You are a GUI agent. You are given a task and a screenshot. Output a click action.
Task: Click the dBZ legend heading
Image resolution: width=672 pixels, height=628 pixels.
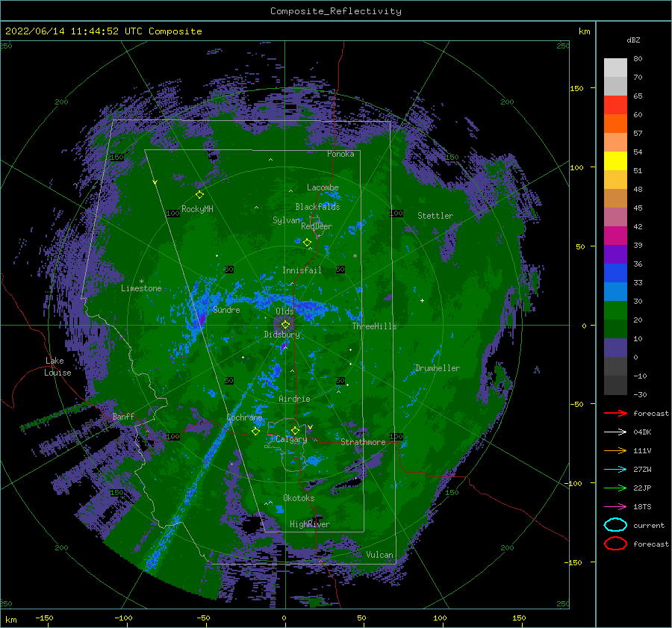pos(633,40)
